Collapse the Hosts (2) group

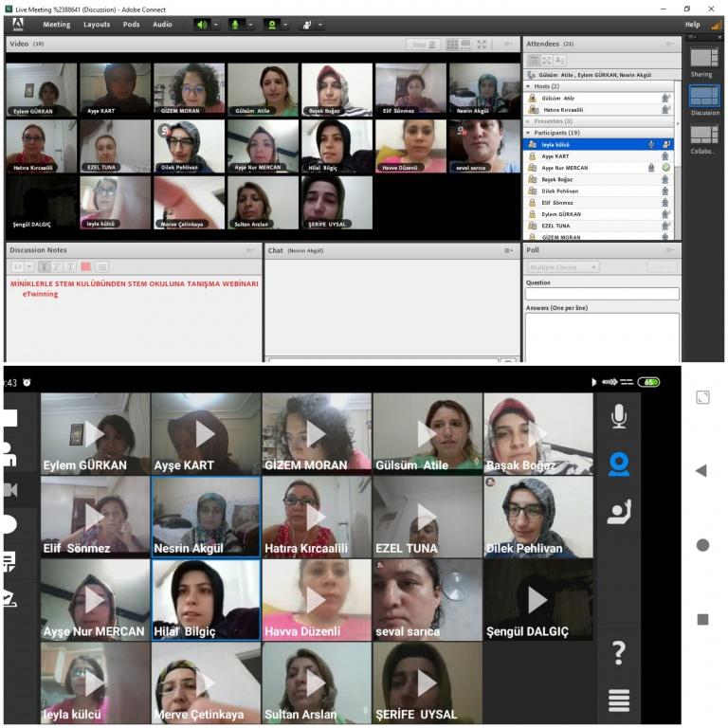tap(529, 86)
